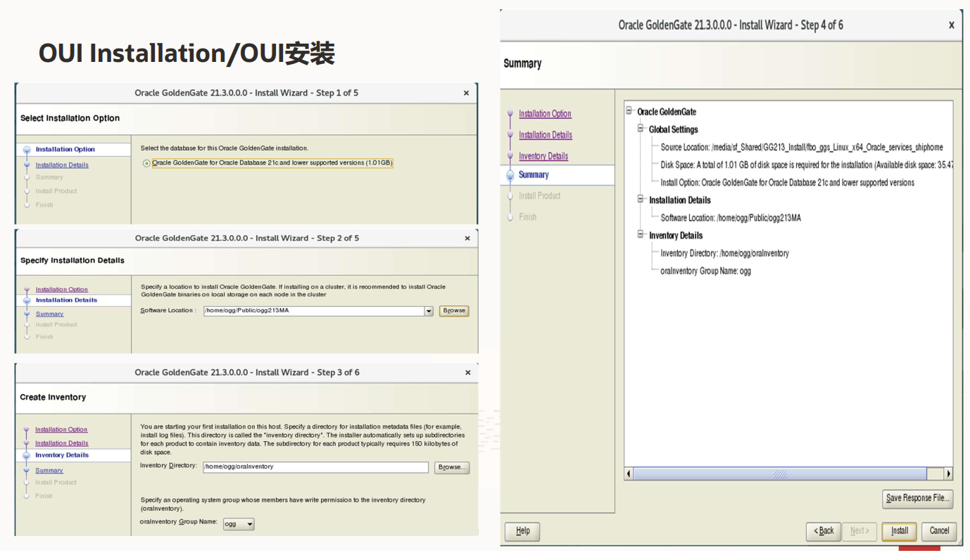Click Finish step in Step 4 sidebar
Image resolution: width=970 pixels, height=560 pixels.
pyautogui.click(x=528, y=217)
